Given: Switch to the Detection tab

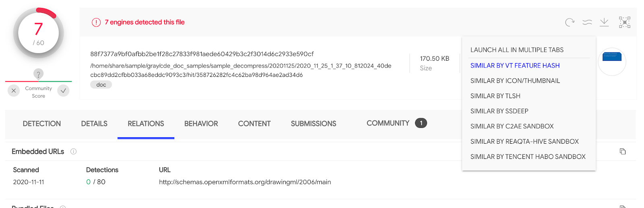Looking at the screenshot, I should 42,124.
